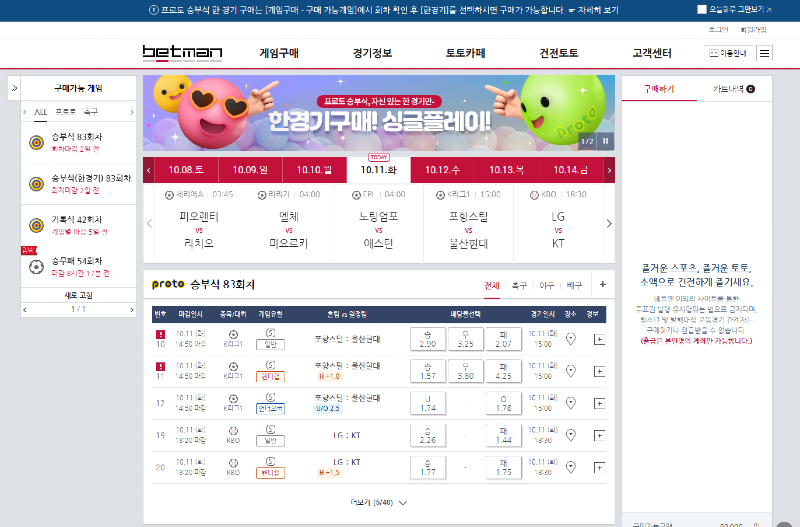The width and height of the screenshot is (800, 527).
Task: Click the plus icon on match 12 row
Action: [599, 403]
